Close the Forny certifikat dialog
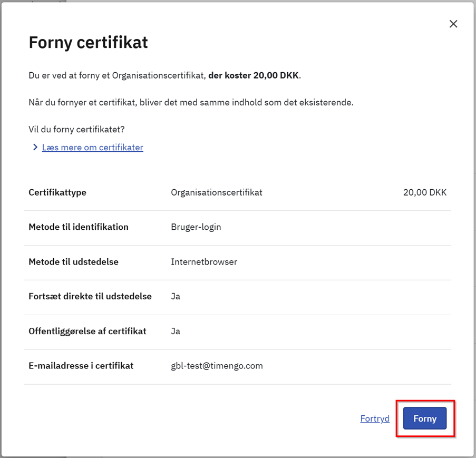The height and width of the screenshot is (458, 476). 453,24
